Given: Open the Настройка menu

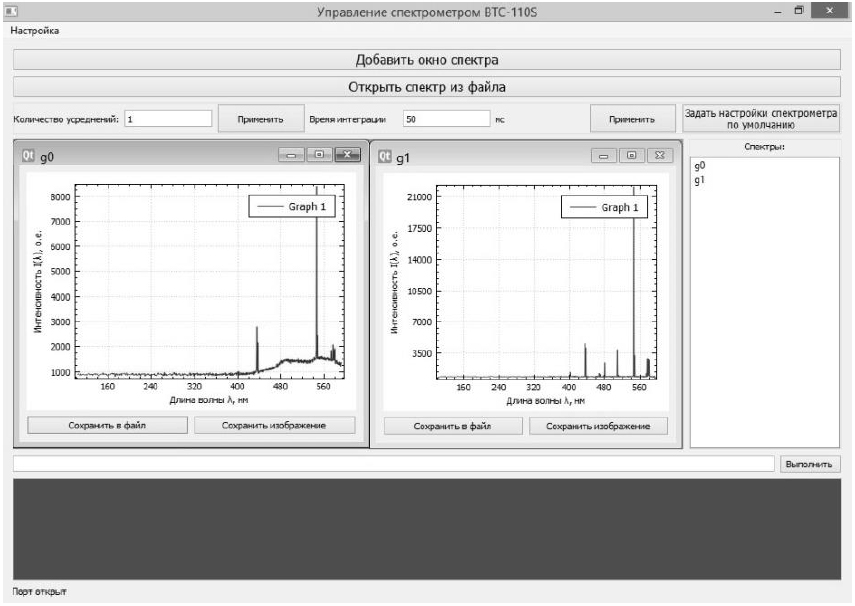Looking at the screenshot, I should coord(34,30).
